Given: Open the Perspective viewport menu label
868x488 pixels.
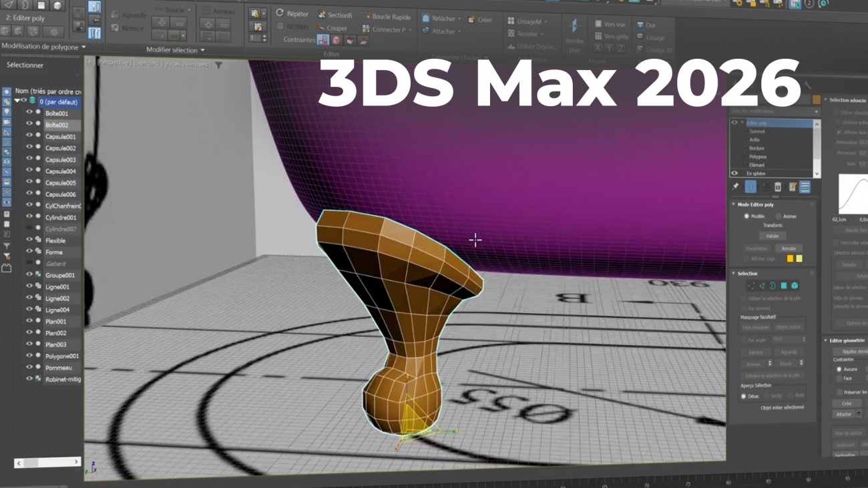Looking at the screenshot, I should point(115,63).
